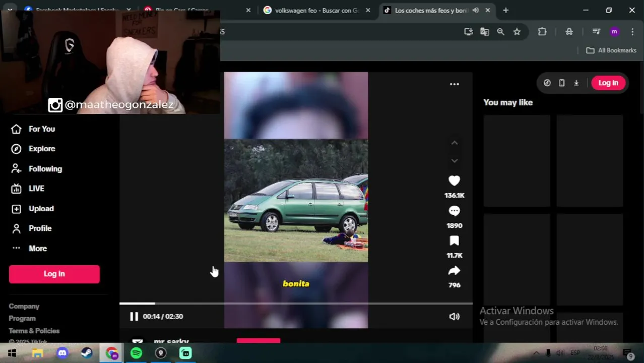
Task: Click the LIVE broadcast icon
Action: coord(16,189)
